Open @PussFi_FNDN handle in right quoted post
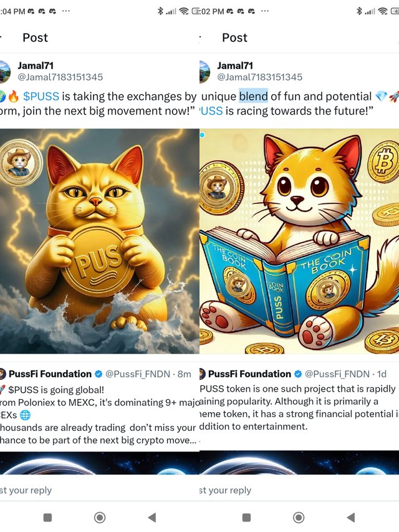This screenshot has width=399, height=532. (337, 374)
